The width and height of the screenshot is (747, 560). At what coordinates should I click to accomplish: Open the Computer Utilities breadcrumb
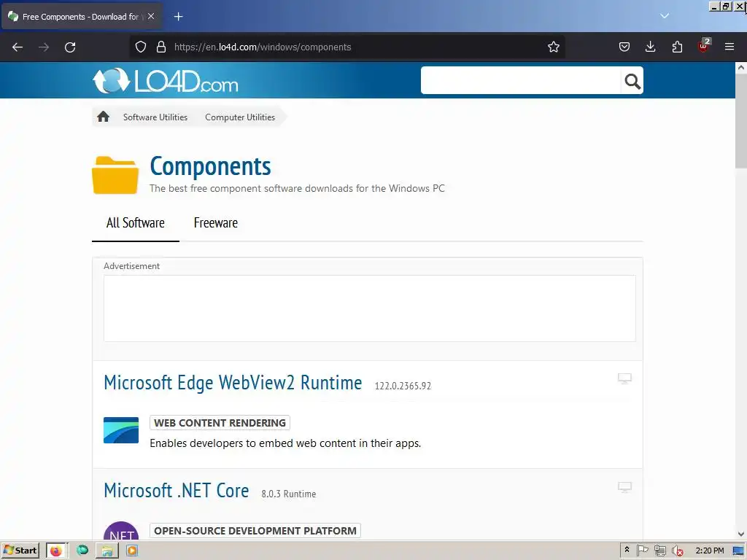(240, 117)
